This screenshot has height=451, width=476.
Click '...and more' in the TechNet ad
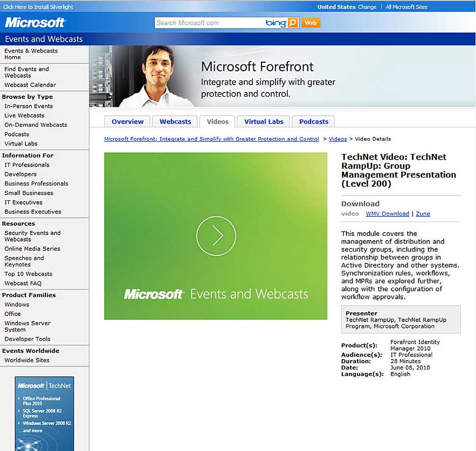click(x=30, y=431)
